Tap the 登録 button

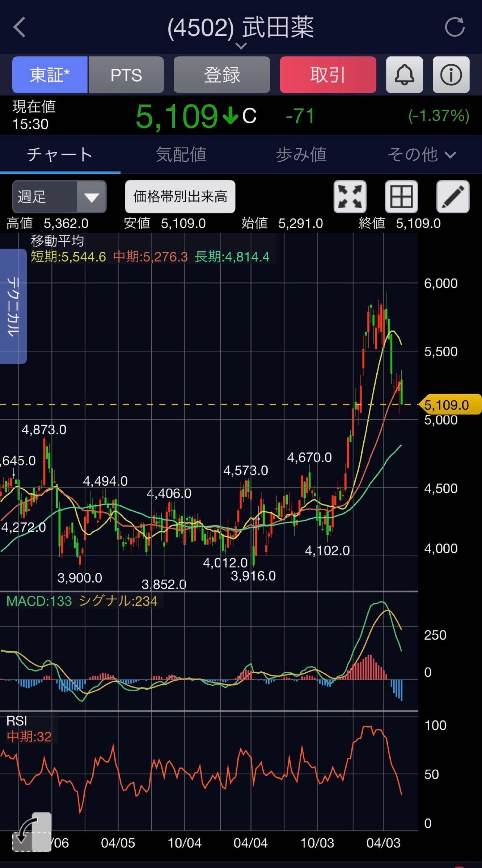tap(222, 75)
